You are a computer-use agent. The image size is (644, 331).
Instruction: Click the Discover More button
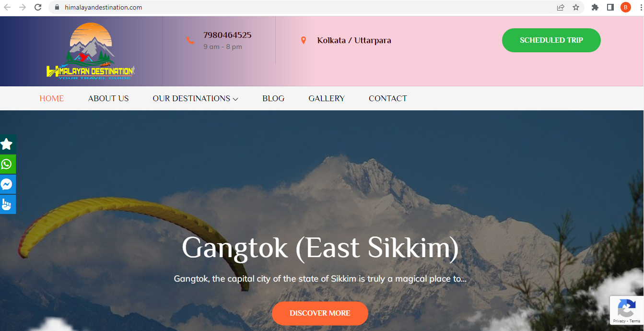coord(320,313)
